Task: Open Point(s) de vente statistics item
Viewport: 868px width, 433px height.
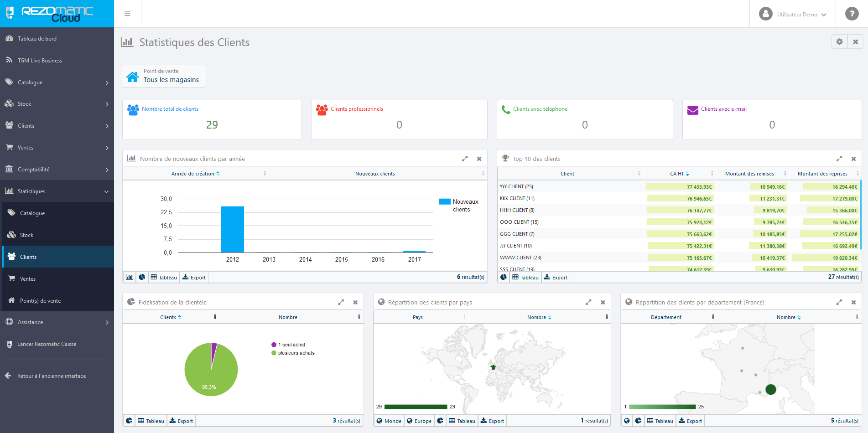Action: [58, 301]
